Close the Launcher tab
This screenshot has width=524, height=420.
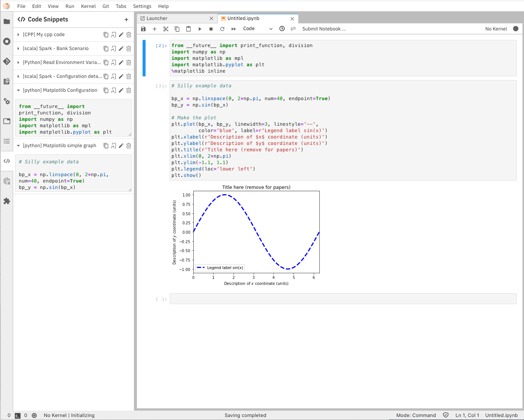[211, 18]
